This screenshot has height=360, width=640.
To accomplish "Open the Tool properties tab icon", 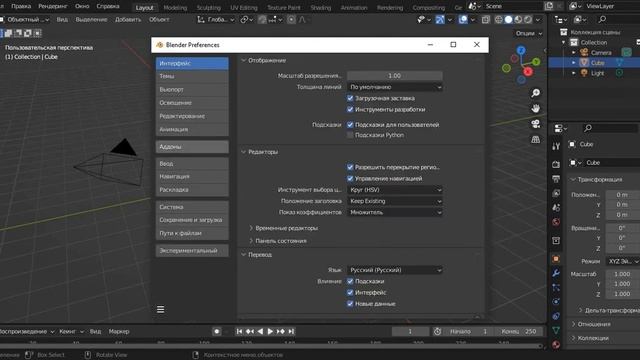I will [x=556, y=146].
